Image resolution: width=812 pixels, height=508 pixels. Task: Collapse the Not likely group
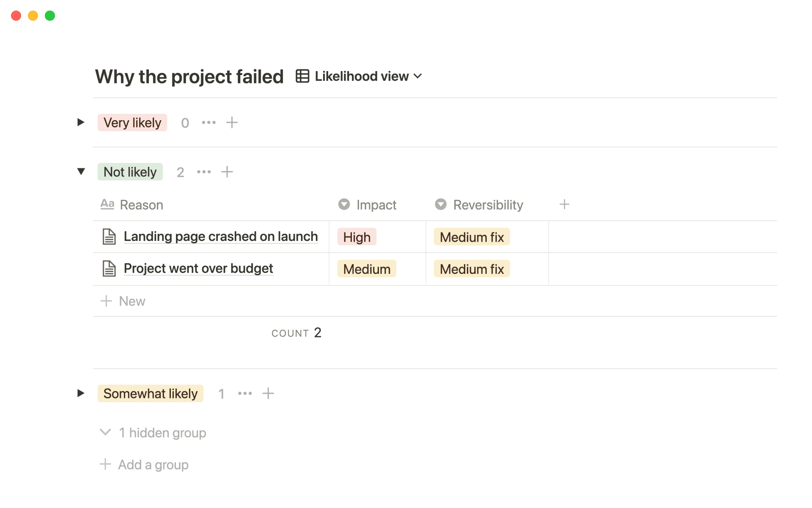80,171
